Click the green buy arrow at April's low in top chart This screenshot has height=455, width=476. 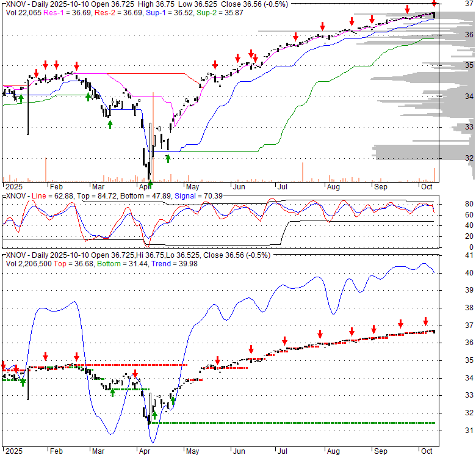coord(150,184)
